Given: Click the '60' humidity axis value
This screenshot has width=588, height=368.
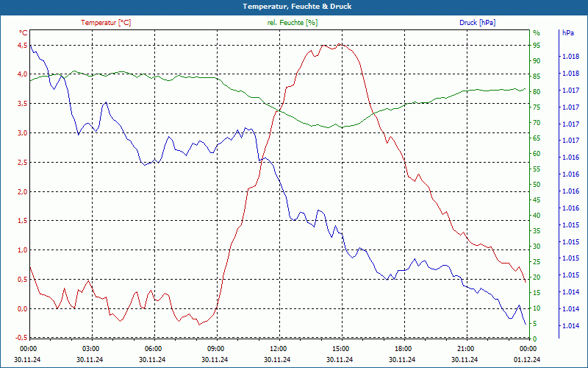Looking at the screenshot, I should coord(537,154).
